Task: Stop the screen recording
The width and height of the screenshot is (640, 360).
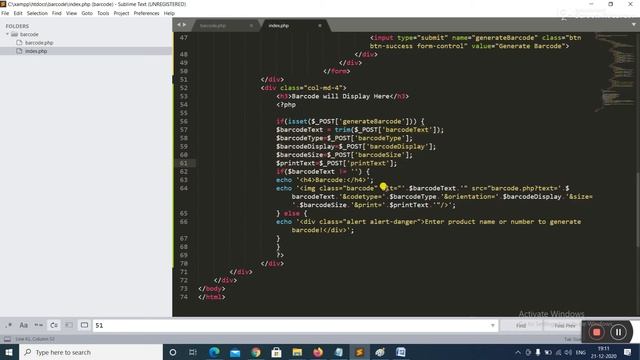Action: (x=596, y=332)
